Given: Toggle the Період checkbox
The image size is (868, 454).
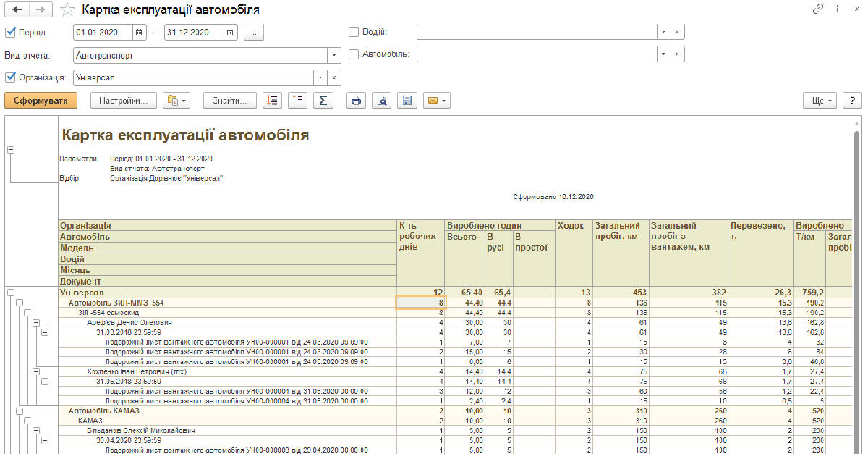Looking at the screenshot, I should coord(10,32).
